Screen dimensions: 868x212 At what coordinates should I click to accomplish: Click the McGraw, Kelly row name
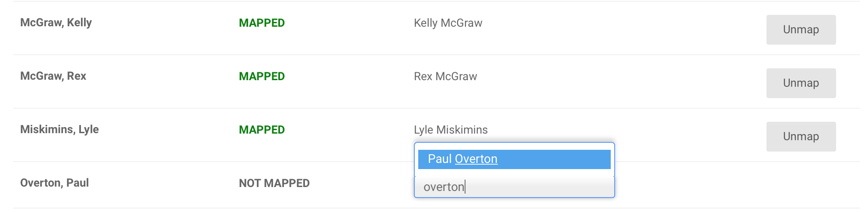pos(56,23)
